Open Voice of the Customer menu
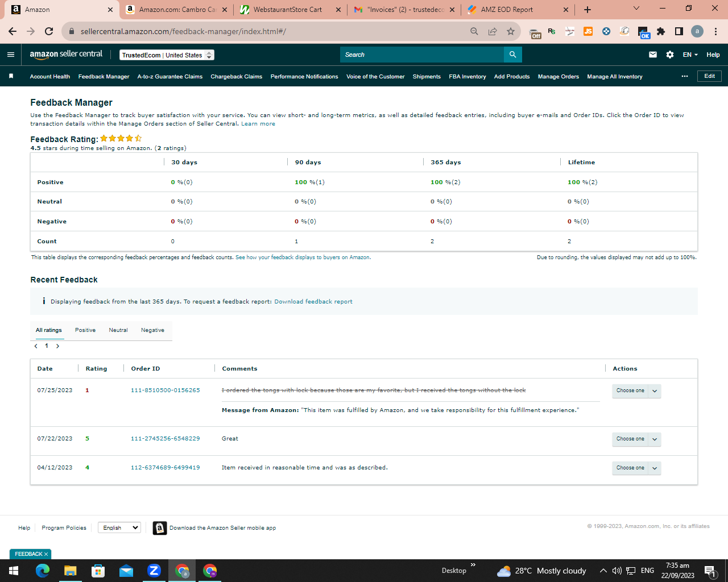This screenshot has height=582, width=728. (x=375, y=76)
